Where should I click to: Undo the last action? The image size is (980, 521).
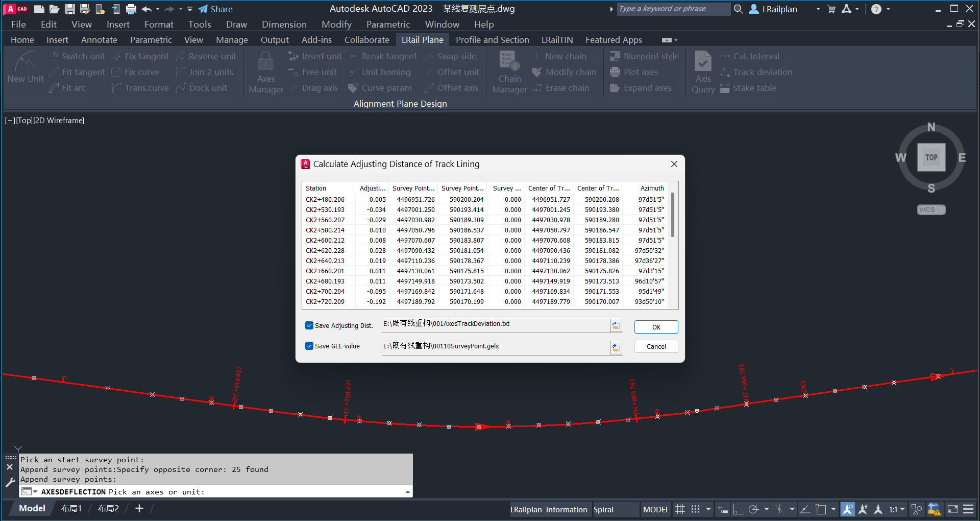[x=147, y=9]
